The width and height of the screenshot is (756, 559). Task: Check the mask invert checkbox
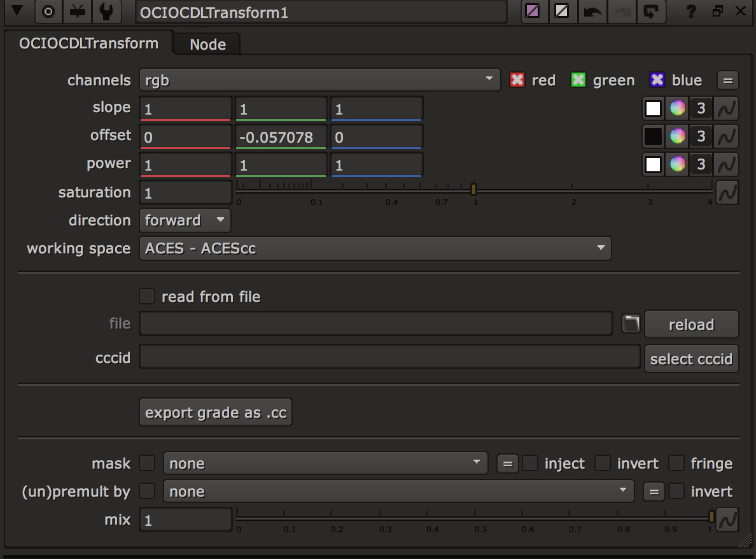[603, 463]
